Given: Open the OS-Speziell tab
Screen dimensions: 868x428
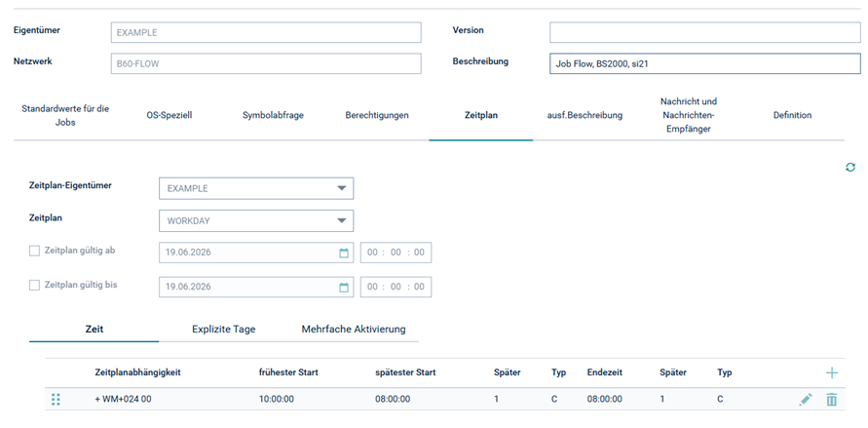Looking at the screenshot, I should tap(169, 115).
